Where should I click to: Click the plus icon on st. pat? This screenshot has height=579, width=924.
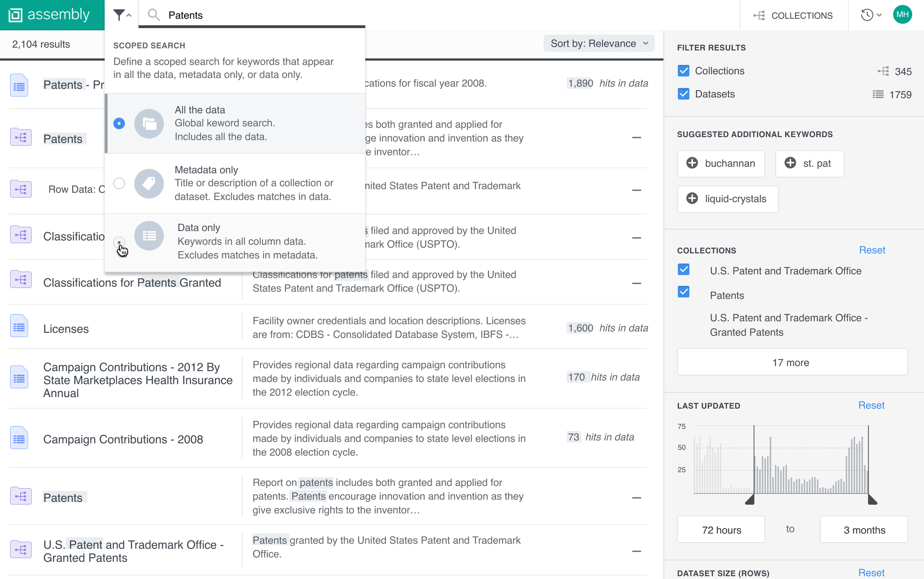[790, 163]
